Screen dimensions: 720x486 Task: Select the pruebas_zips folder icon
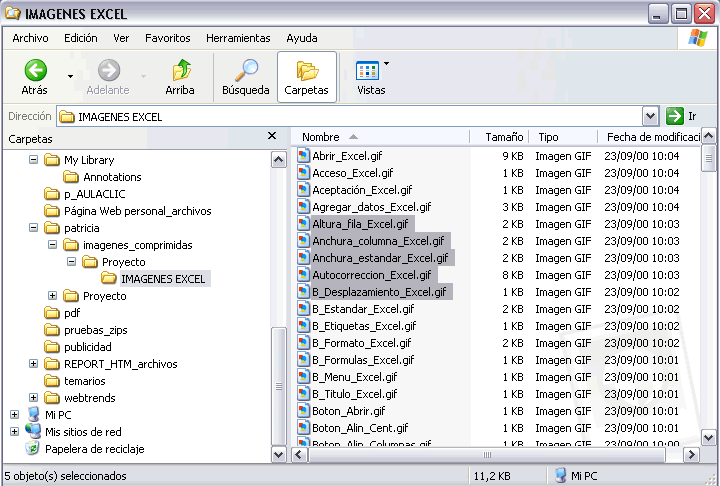pos(52,330)
